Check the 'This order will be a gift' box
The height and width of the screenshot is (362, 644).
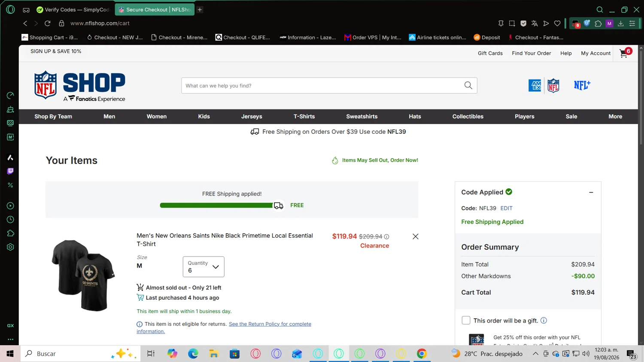(466, 320)
